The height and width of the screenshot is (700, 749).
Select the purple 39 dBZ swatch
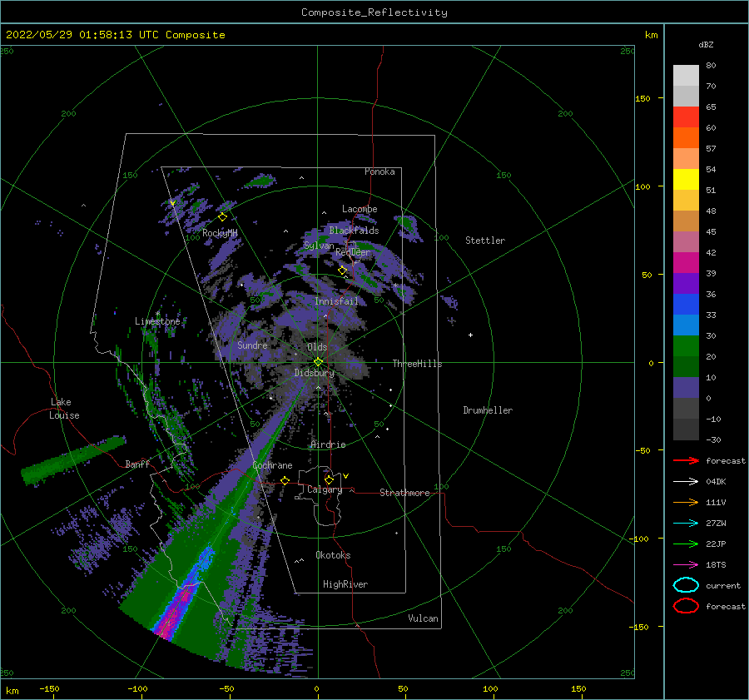click(686, 283)
